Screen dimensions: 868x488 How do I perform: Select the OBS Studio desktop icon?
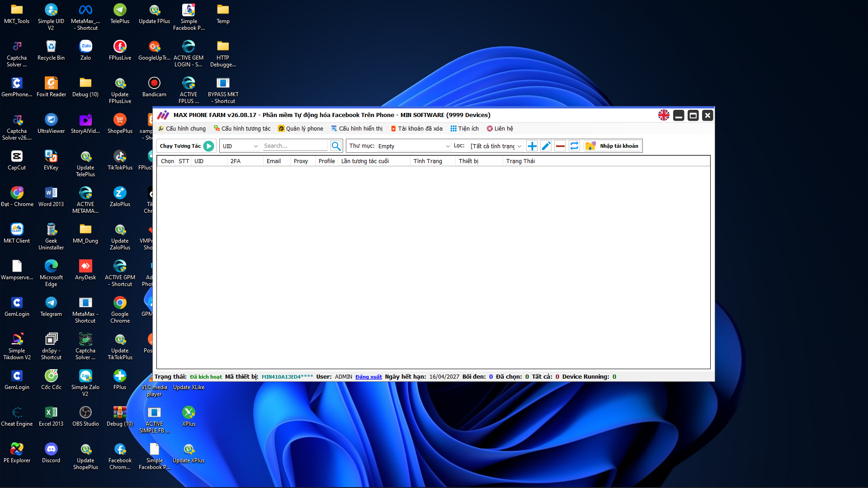pyautogui.click(x=85, y=417)
